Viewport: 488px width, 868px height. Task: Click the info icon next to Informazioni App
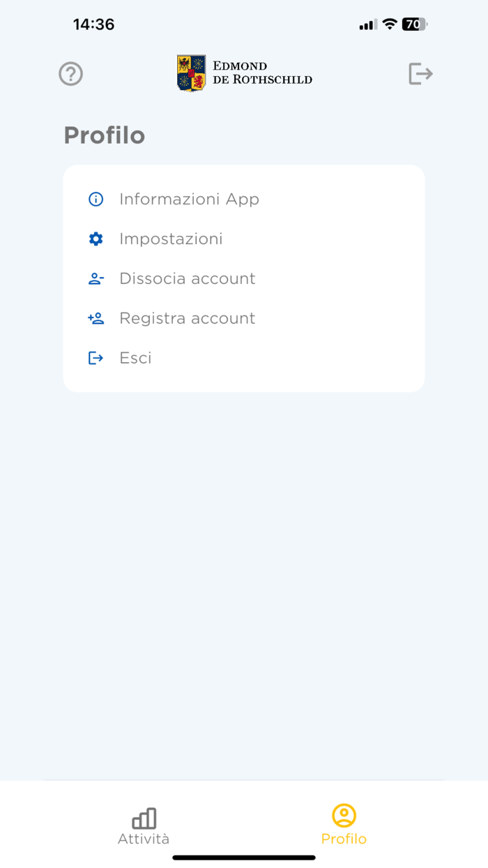click(x=96, y=199)
